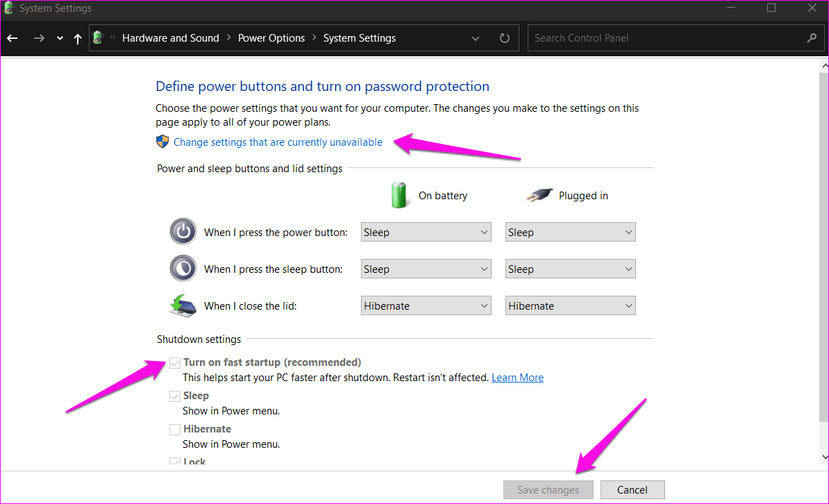Click the green On battery icon
The image size is (829, 504).
[x=399, y=195]
